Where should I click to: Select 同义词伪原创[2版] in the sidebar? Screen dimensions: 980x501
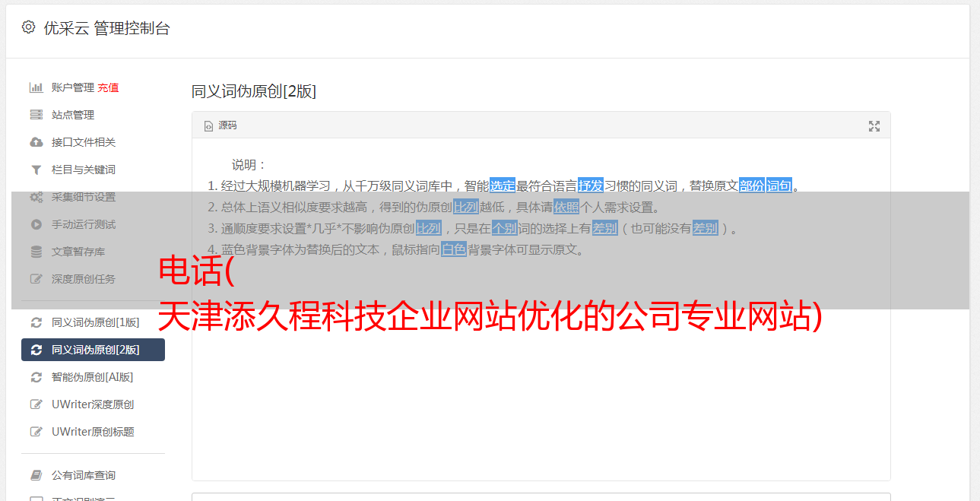point(93,350)
